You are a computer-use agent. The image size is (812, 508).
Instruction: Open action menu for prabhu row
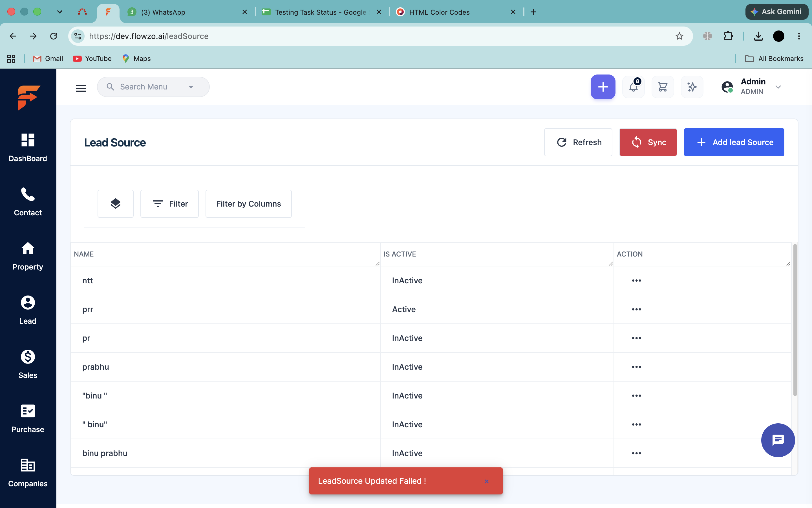coord(636,367)
